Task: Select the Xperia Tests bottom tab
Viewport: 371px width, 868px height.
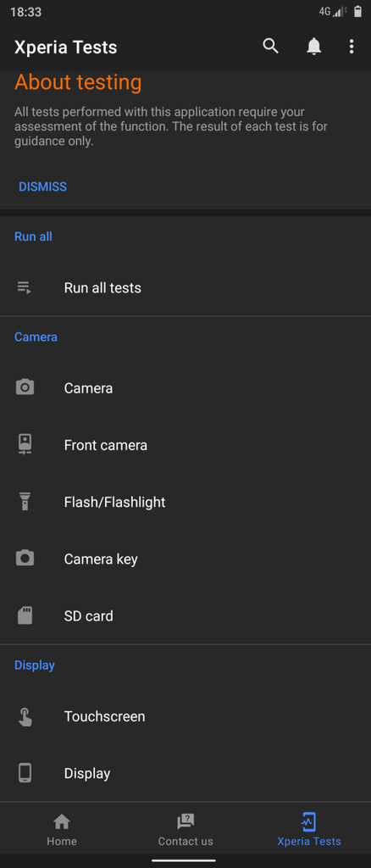Action: tap(309, 830)
